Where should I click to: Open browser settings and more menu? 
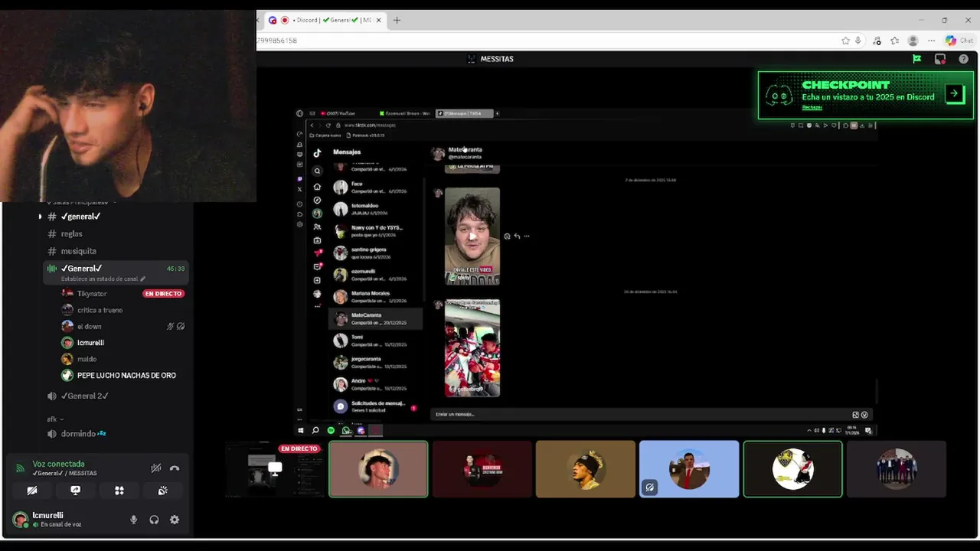(x=931, y=41)
